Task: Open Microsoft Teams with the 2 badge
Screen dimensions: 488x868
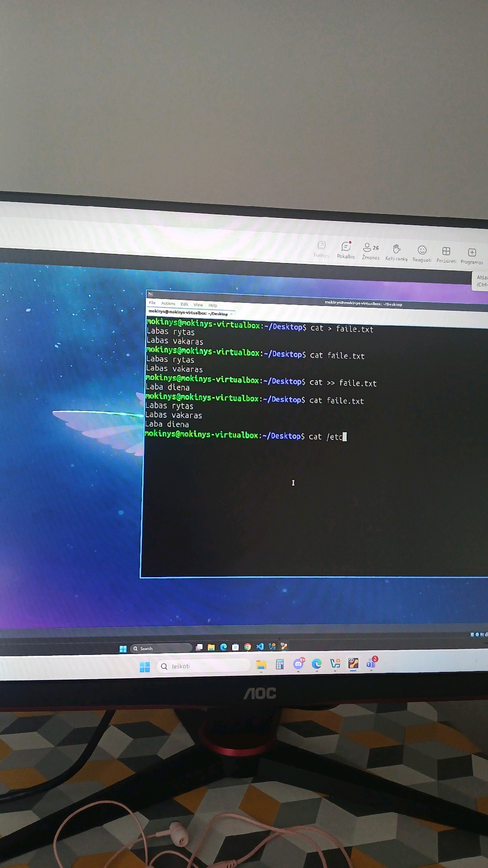Action: coord(372,662)
